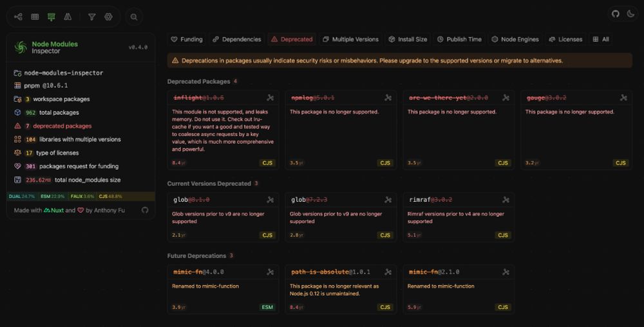The height and width of the screenshot is (327, 644).
Task: Select the Publish Time tab
Action: point(459,39)
